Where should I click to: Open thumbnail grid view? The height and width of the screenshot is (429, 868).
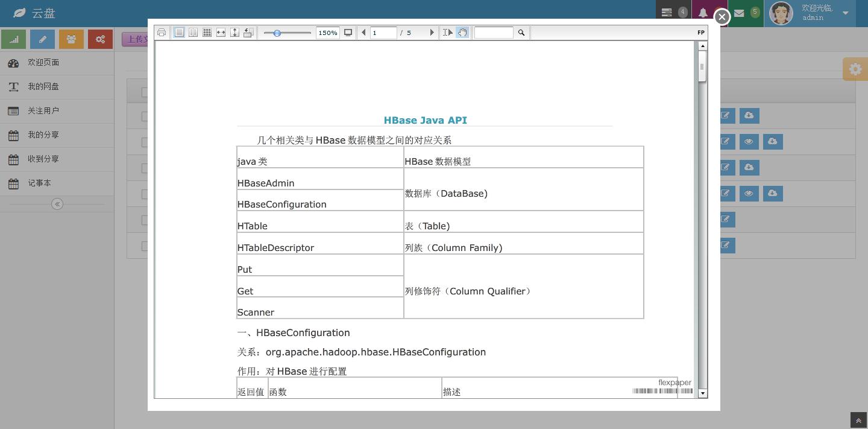[207, 33]
